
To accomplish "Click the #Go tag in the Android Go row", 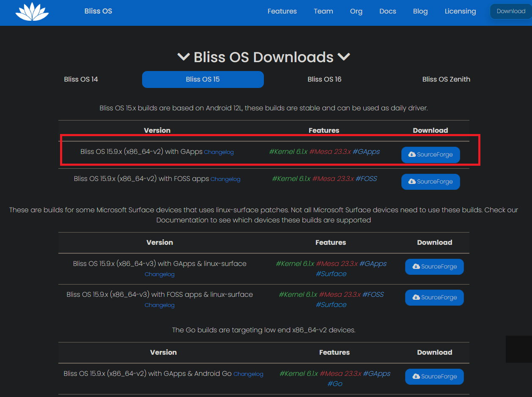I will pyautogui.click(x=335, y=383).
